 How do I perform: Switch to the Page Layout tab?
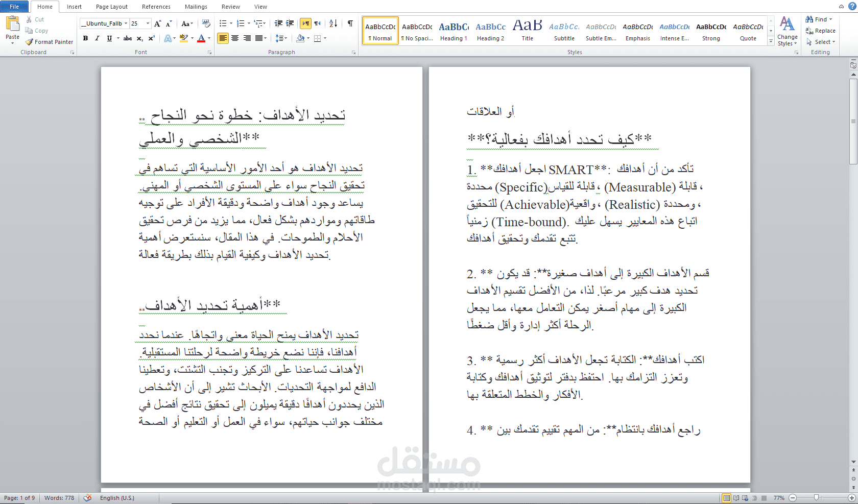[112, 7]
